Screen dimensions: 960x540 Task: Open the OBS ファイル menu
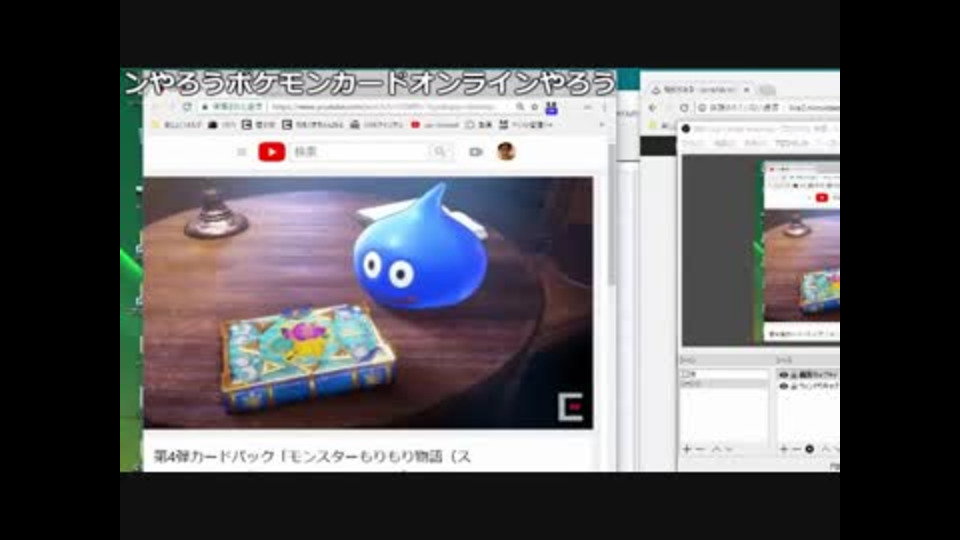[692, 143]
